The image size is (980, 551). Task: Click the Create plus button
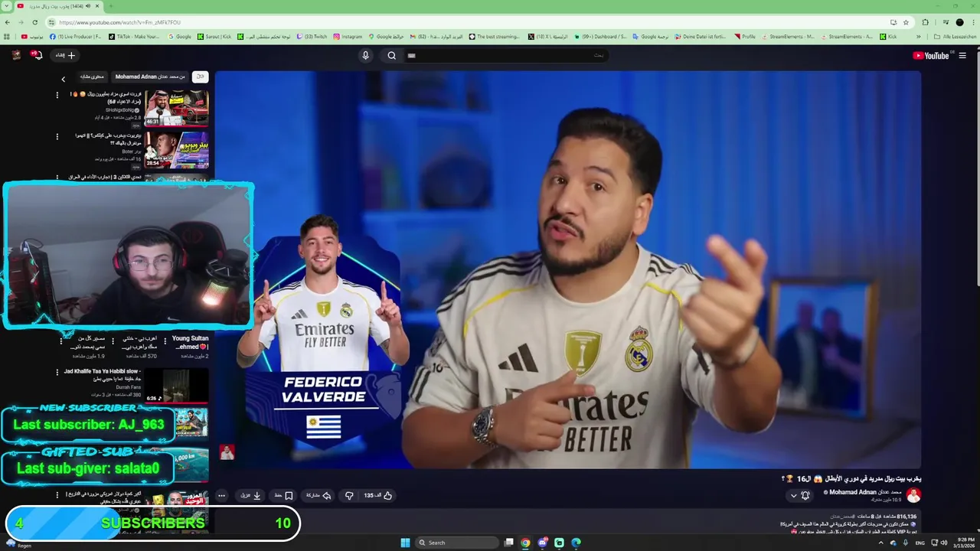click(x=65, y=55)
